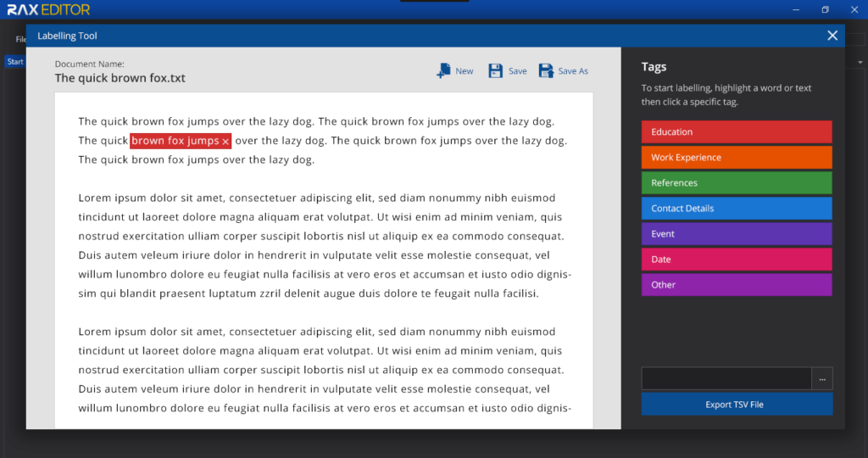The image size is (868, 458).
Task: Click the Save As text label
Action: click(x=573, y=71)
